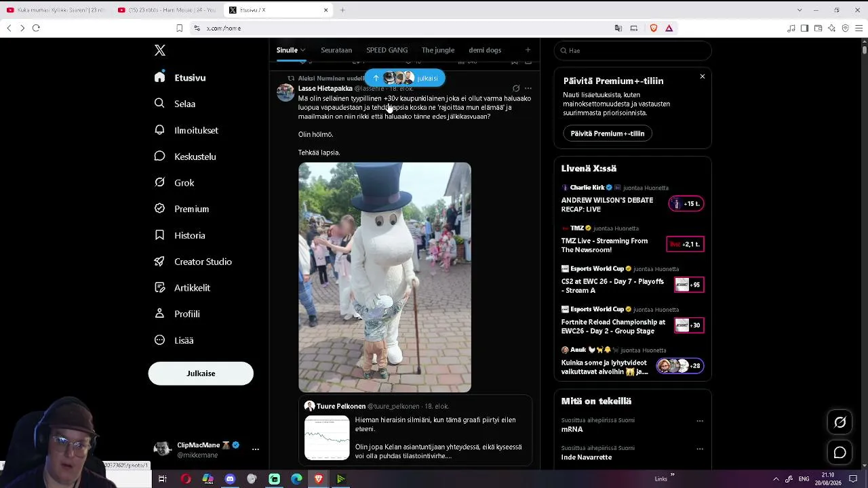Open the Artikkelit icon in sidebar
The width and height of the screenshot is (868, 488).
[159, 287]
